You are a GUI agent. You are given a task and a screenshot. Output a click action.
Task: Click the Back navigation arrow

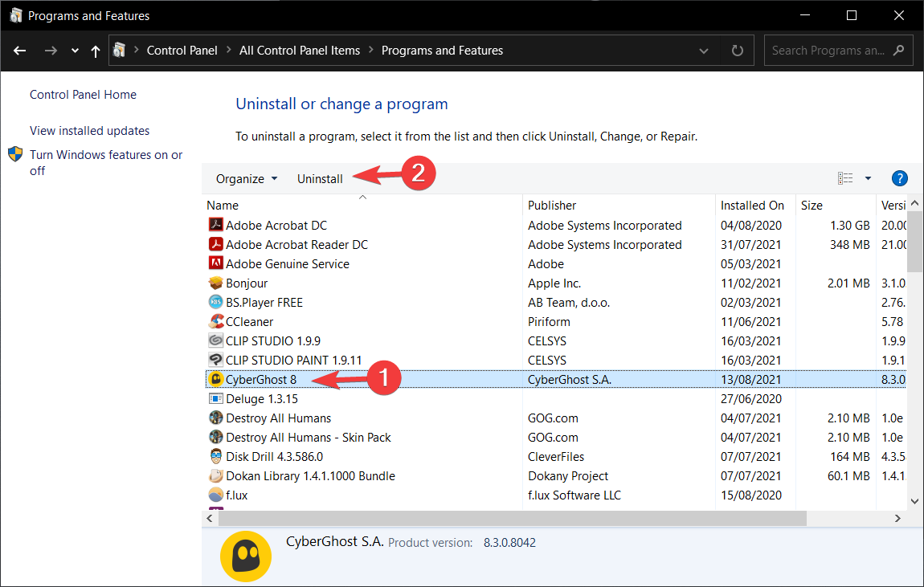19,51
